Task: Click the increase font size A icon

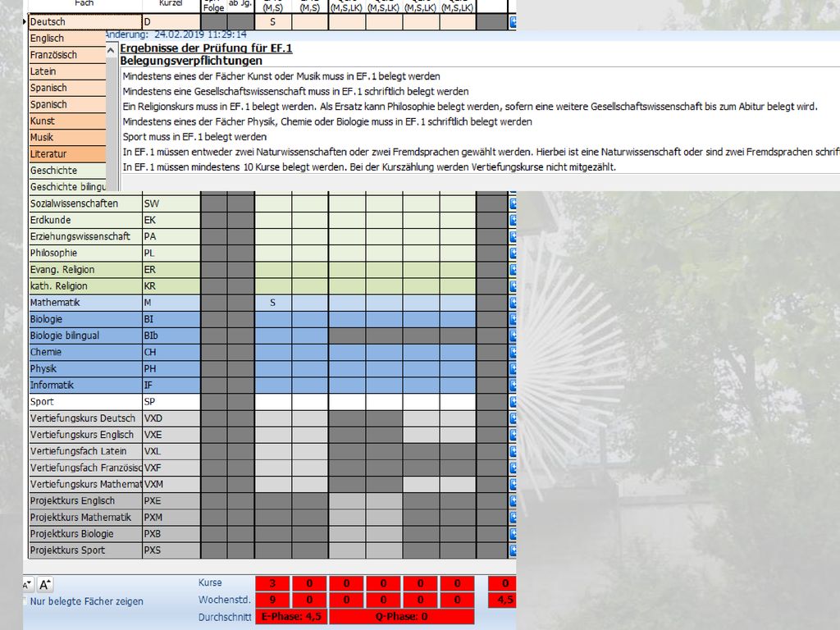Action: pos(45,584)
